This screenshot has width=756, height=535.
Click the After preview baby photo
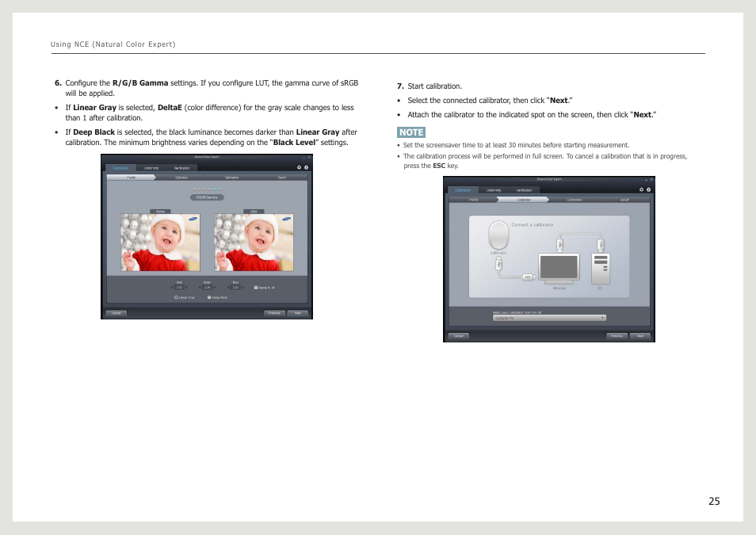(254, 243)
